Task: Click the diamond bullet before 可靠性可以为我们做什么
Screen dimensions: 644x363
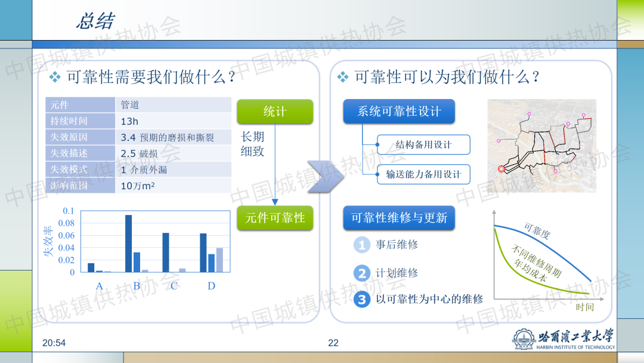Action: [x=343, y=77]
